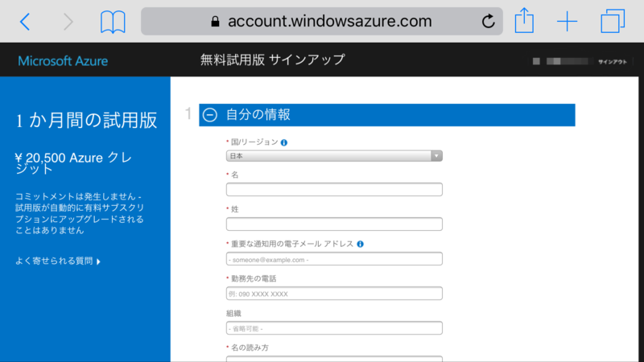Open the Safari share sheet icon
Image resolution: width=644 pixels, height=362 pixels.
tap(525, 21)
